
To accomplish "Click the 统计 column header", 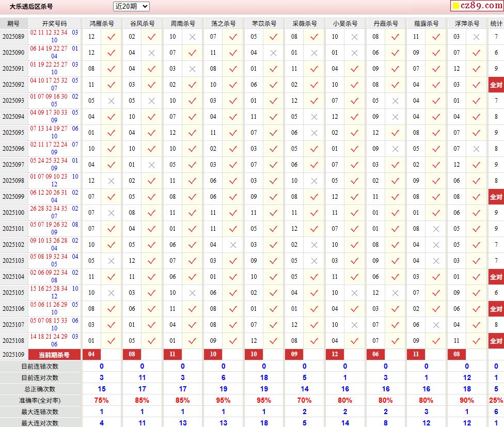I will 496,23.
